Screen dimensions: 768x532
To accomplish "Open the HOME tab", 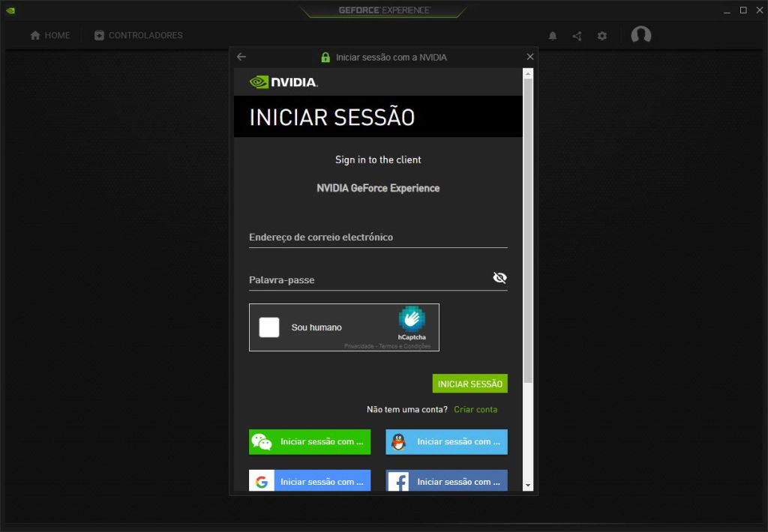I will click(x=50, y=35).
